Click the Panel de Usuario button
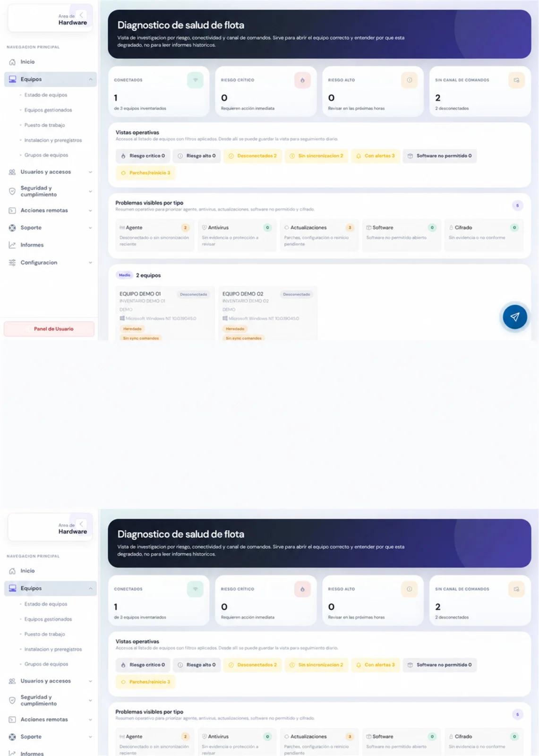Image resolution: width=539 pixels, height=756 pixels. tap(49, 329)
